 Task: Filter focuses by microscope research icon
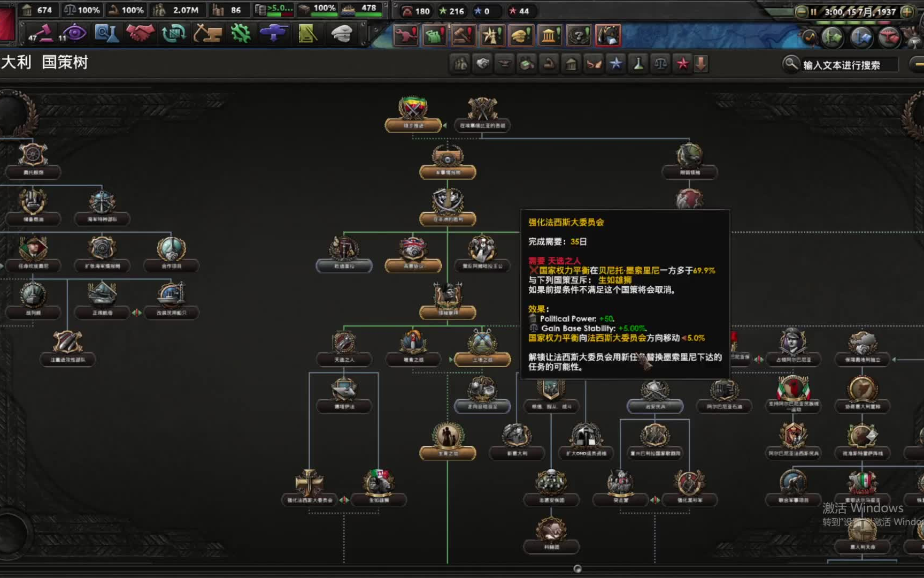click(638, 64)
